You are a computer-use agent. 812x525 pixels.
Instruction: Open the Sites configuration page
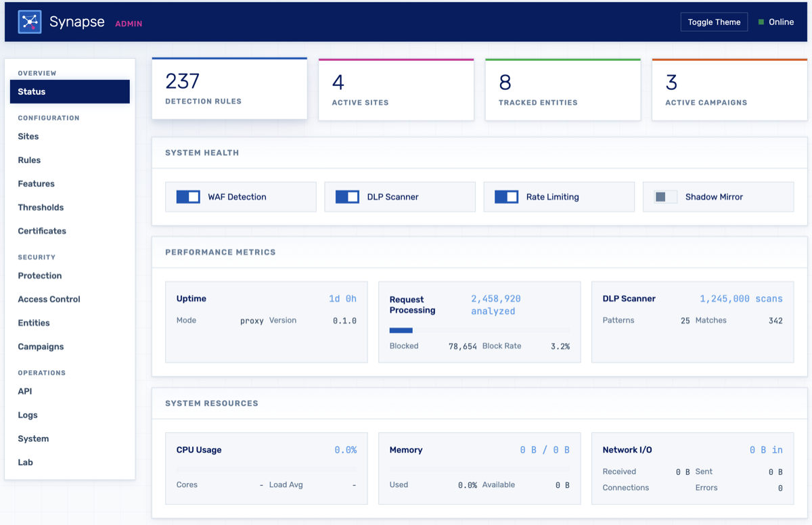click(28, 136)
